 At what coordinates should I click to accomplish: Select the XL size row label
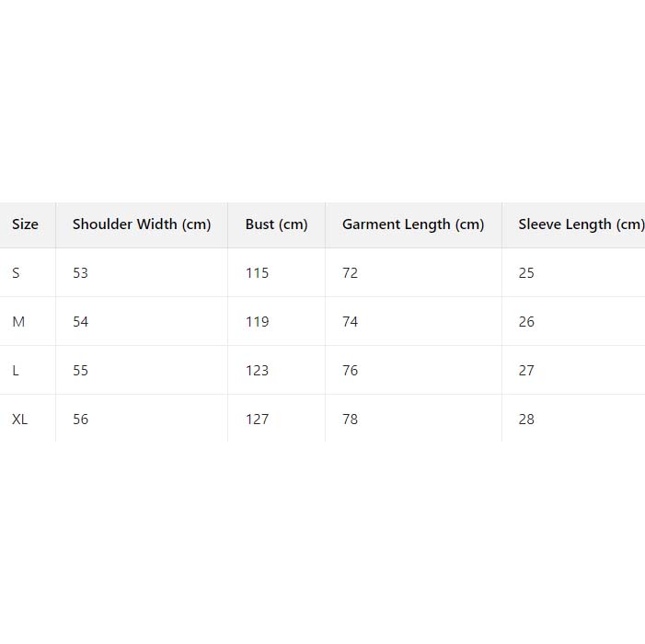coord(20,420)
